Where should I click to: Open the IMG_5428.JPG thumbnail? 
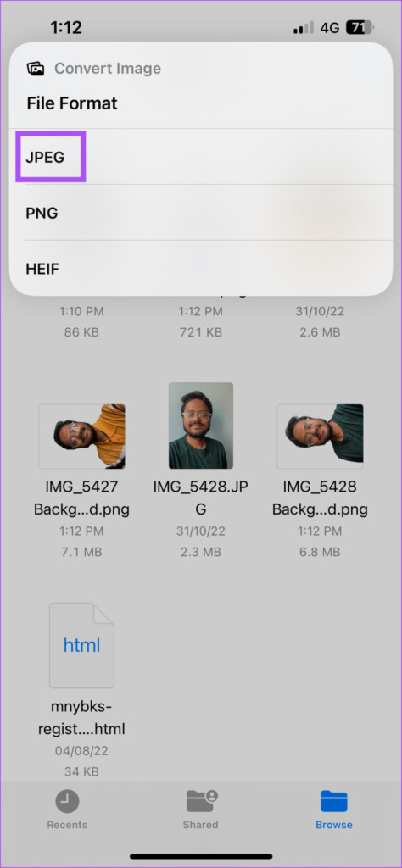click(x=200, y=426)
